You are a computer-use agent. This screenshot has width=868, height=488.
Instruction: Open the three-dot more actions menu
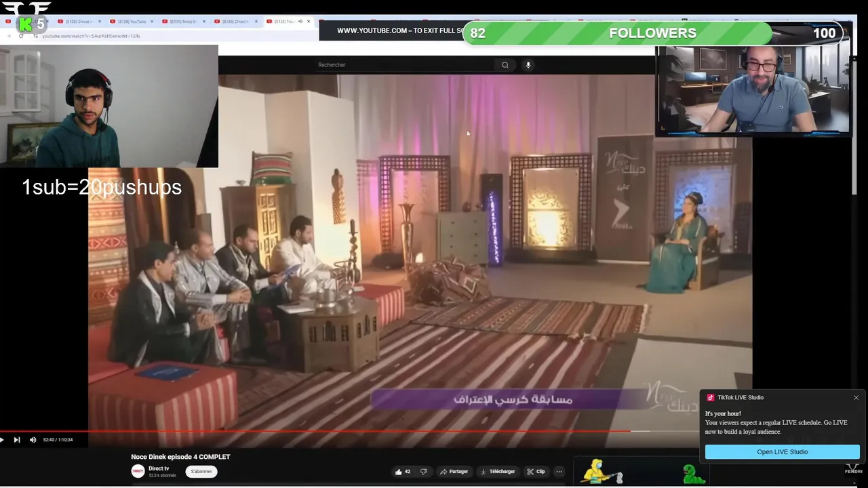[559, 472]
